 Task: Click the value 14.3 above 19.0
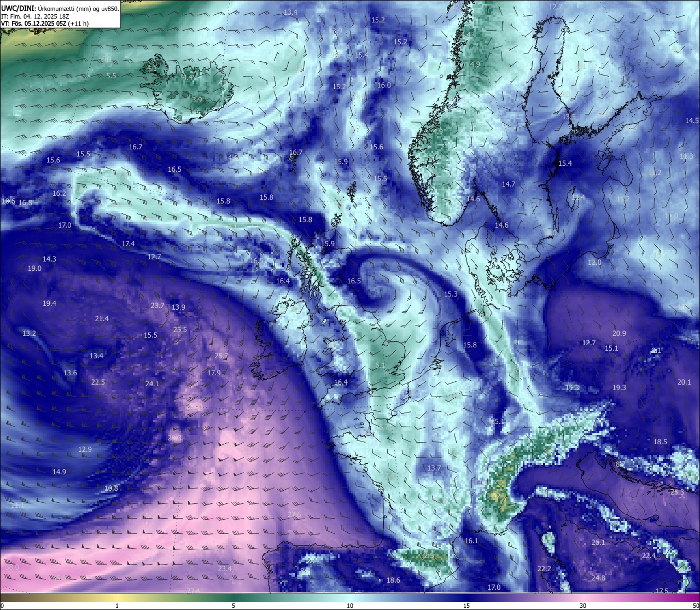(49, 259)
